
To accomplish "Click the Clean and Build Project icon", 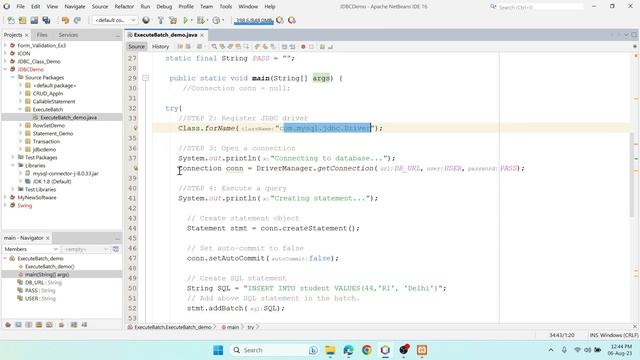I will 173,20.
